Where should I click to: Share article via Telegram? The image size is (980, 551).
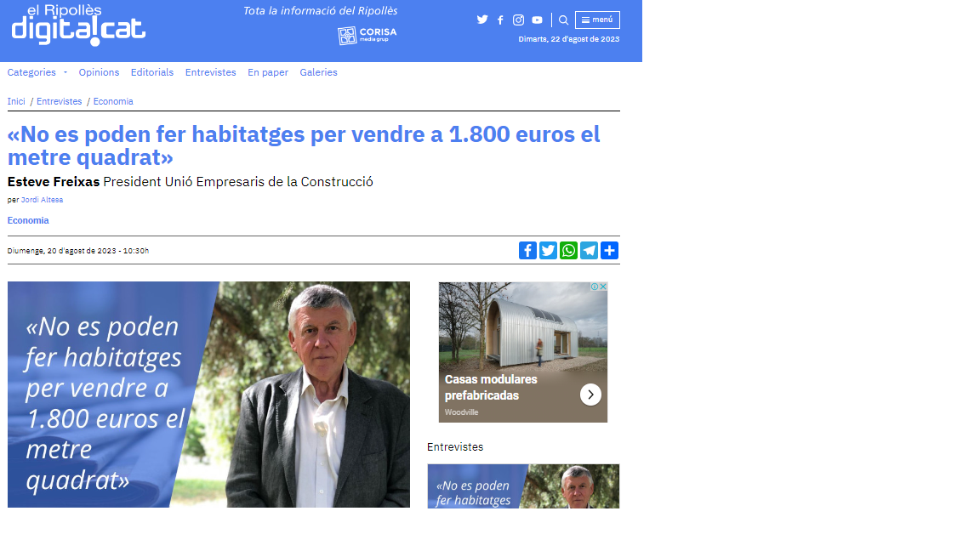click(589, 251)
